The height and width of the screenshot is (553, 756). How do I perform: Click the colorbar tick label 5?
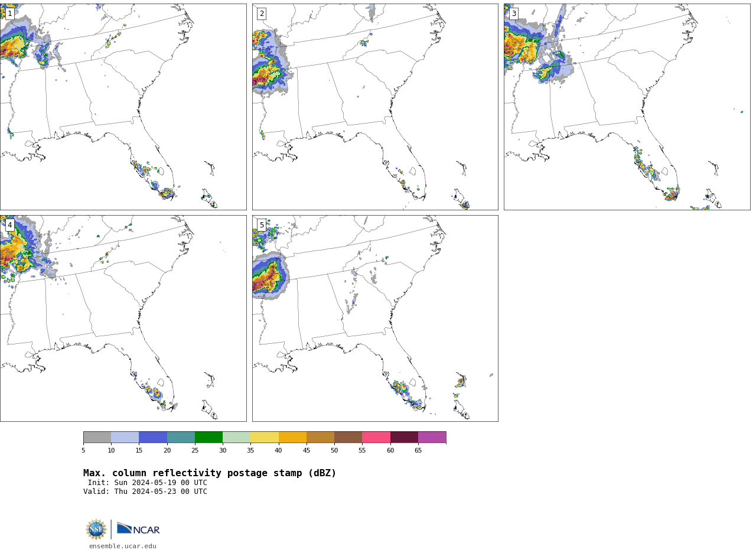click(x=83, y=450)
